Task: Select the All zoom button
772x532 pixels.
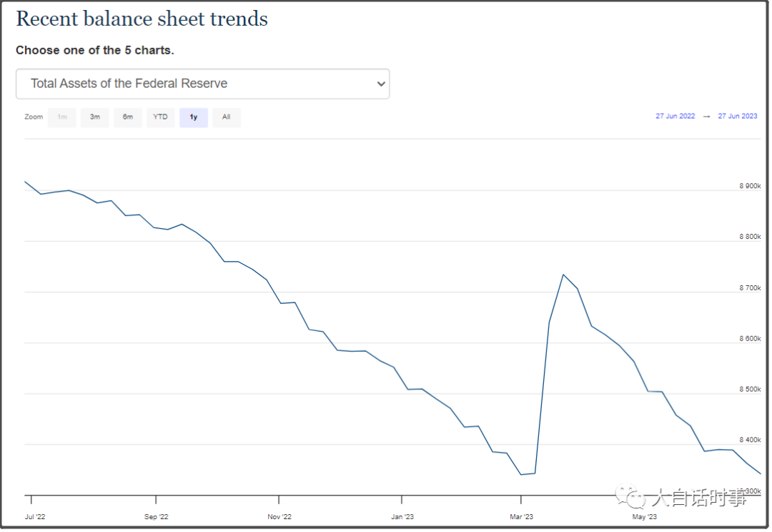Action: click(227, 117)
